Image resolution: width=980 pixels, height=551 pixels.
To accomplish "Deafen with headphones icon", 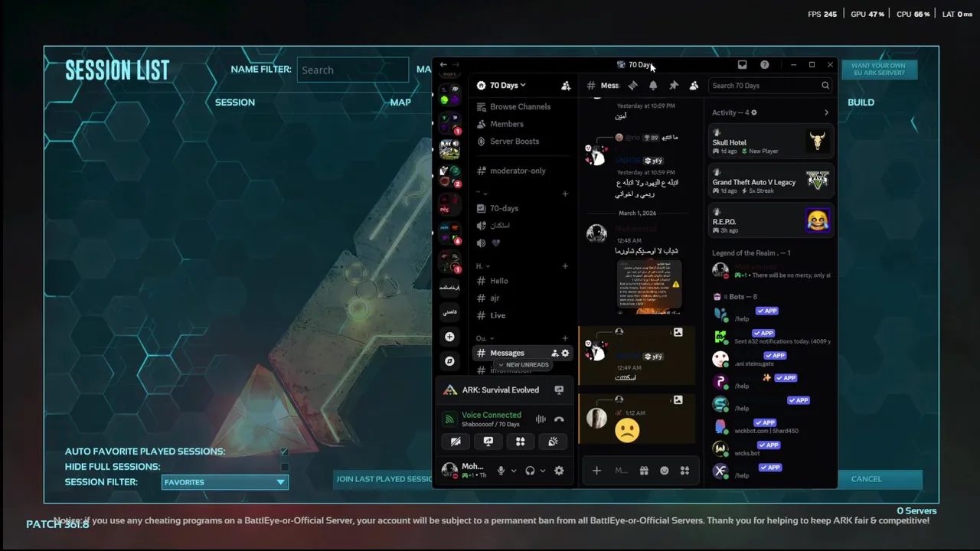I will (x=529, y=471).
